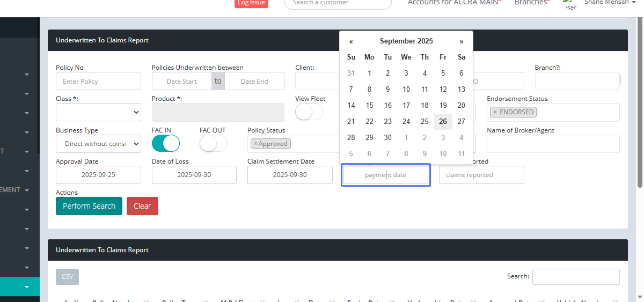The image size is (644, 302).
Task: Remove the Approved policy status tag
Action: 255,144
